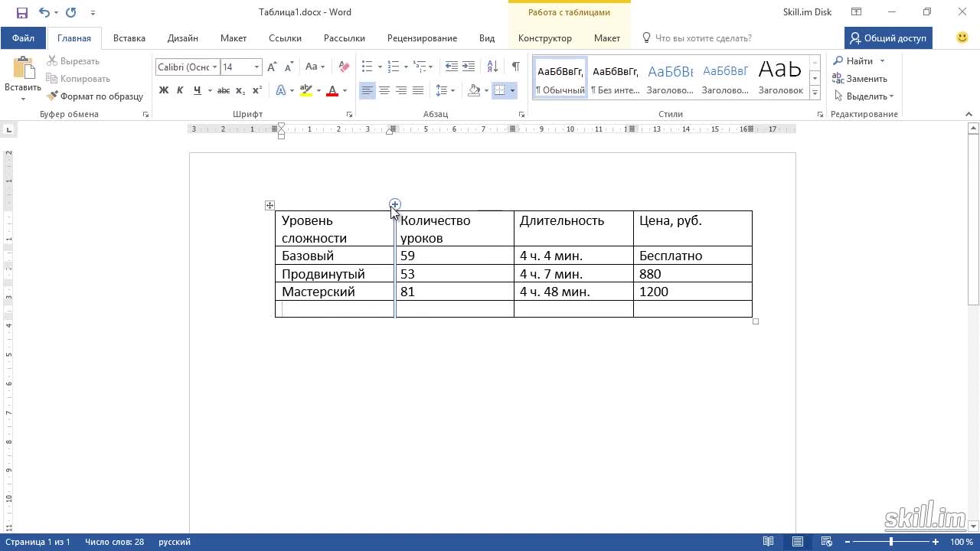This screenshot has width=980, height=551.
Task: Clear all formatting with the eraser icon
Action: point(344,67)
